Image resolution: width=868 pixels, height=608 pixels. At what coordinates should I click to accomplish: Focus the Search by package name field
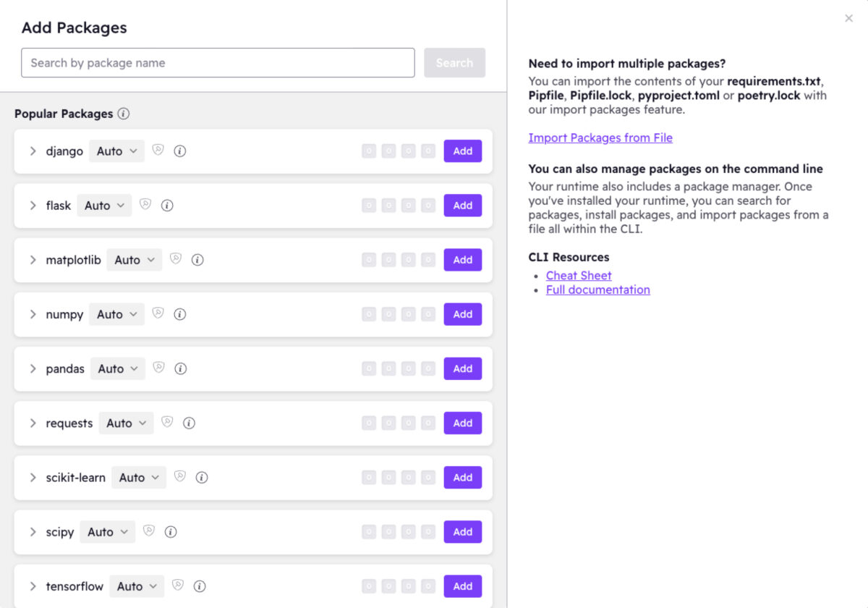click(218, 63)
